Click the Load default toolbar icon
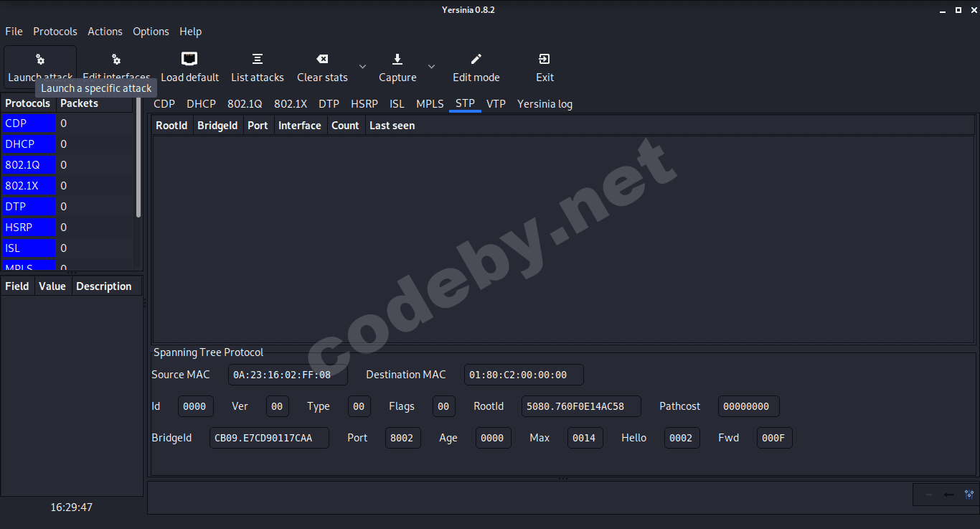 coord(189,59)
